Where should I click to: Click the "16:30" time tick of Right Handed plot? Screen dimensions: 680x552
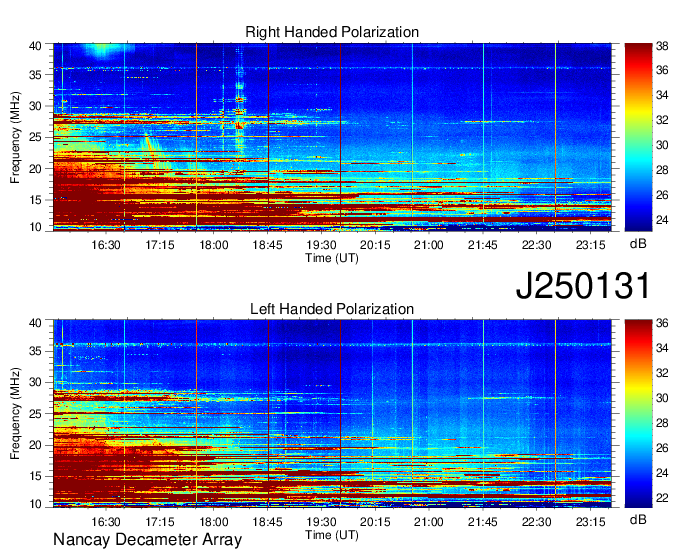click(106, 245)
